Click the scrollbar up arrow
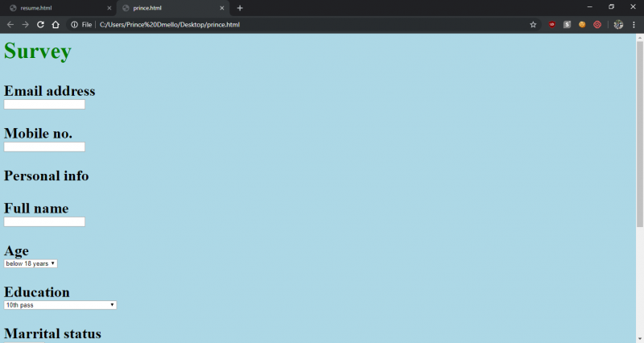Screen dimensions: 644x343 [x=639, y=37]
